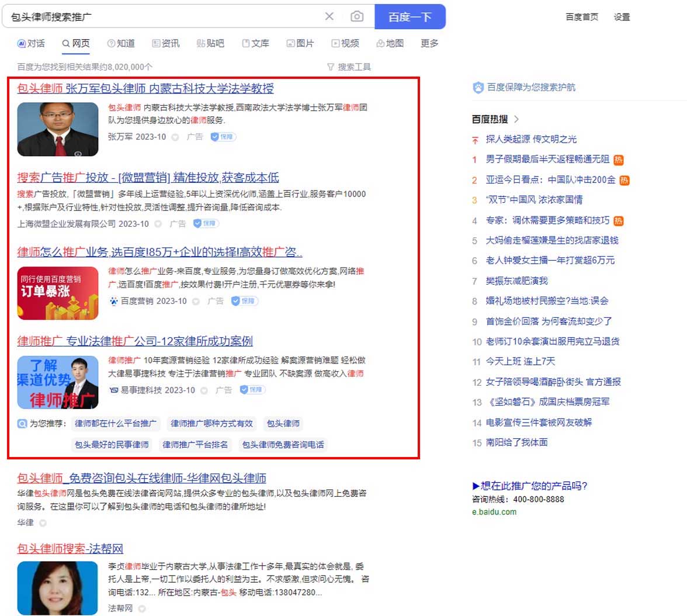This screenshot has width=687, height=616.
Task: Select suggestion 包头最好的民事律师
Action: click(112, 445)
